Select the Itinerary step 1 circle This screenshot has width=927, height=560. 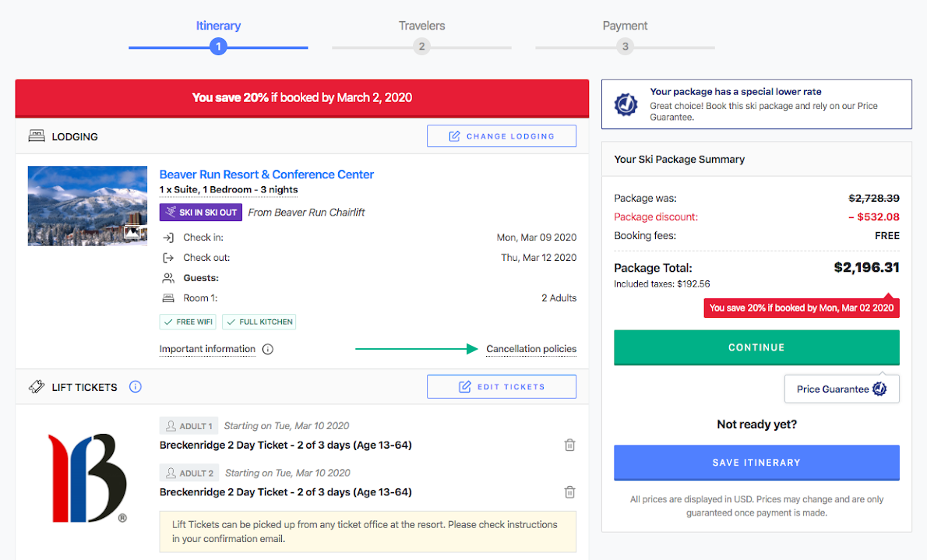point(218,46)
